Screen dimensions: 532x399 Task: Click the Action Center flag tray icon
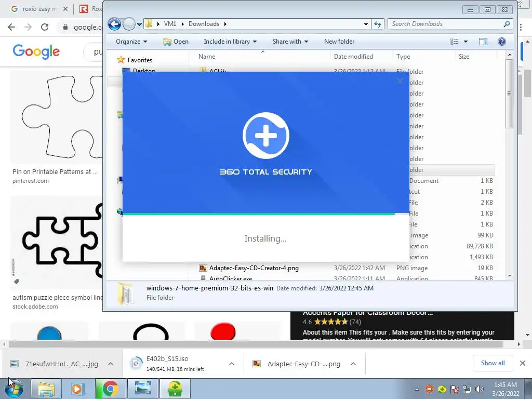[x=454, y=389]
